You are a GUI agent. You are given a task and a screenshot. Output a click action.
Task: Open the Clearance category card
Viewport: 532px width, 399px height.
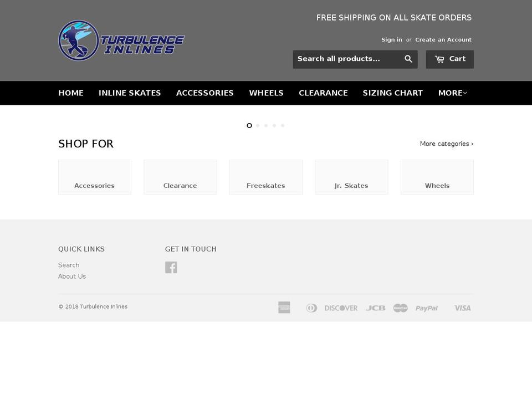[x=180, y=177]
